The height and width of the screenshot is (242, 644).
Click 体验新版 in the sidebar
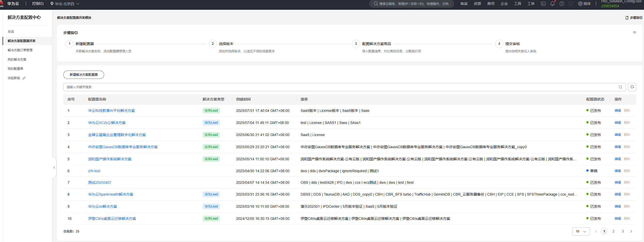pyautogui.click(x=14, y=78)
